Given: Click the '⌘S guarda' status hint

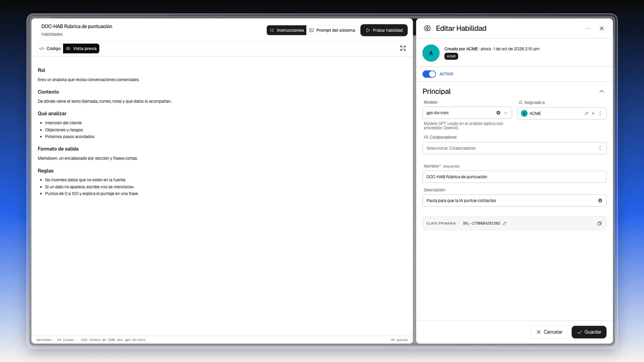Looking at the screenshot, I should [x=399, y=340].
